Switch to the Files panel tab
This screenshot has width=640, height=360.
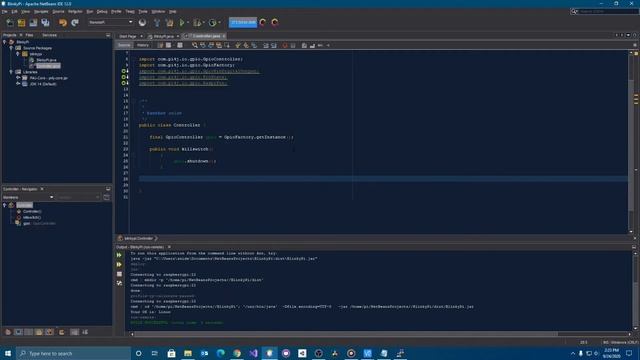(29, 35)
